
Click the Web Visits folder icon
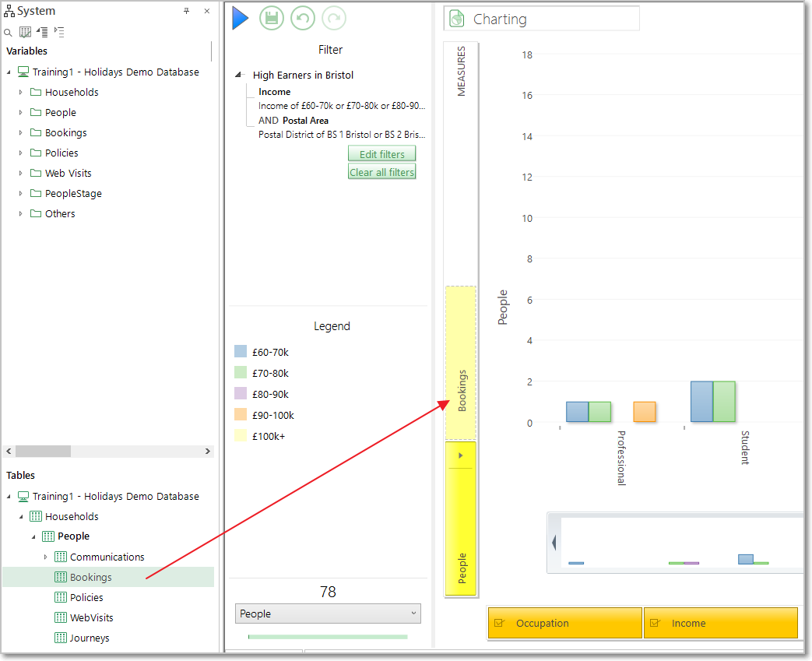(36, 173)
